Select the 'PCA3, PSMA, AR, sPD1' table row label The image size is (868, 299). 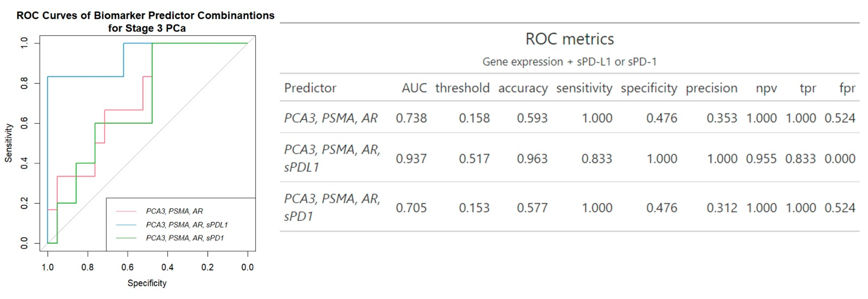(332, 207)
